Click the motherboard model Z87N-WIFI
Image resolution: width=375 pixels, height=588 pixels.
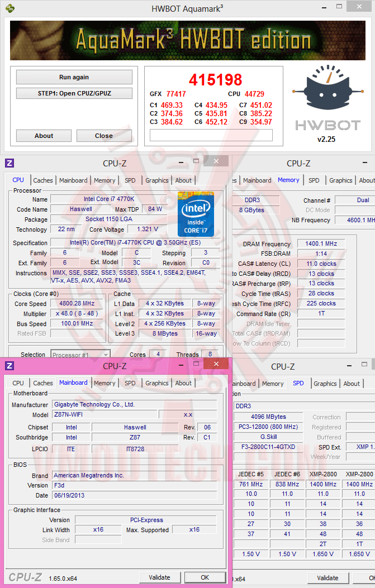105,414
